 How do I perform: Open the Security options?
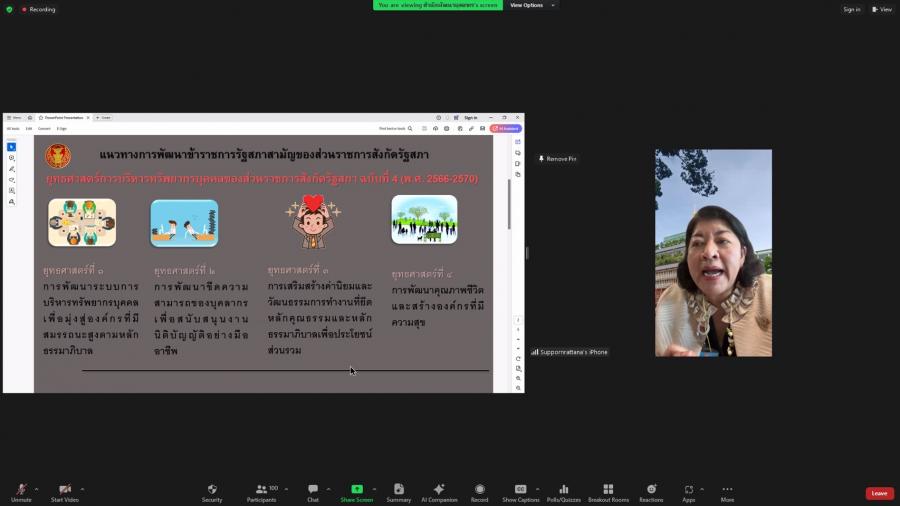pyautogui.click(x=212, y=492)
